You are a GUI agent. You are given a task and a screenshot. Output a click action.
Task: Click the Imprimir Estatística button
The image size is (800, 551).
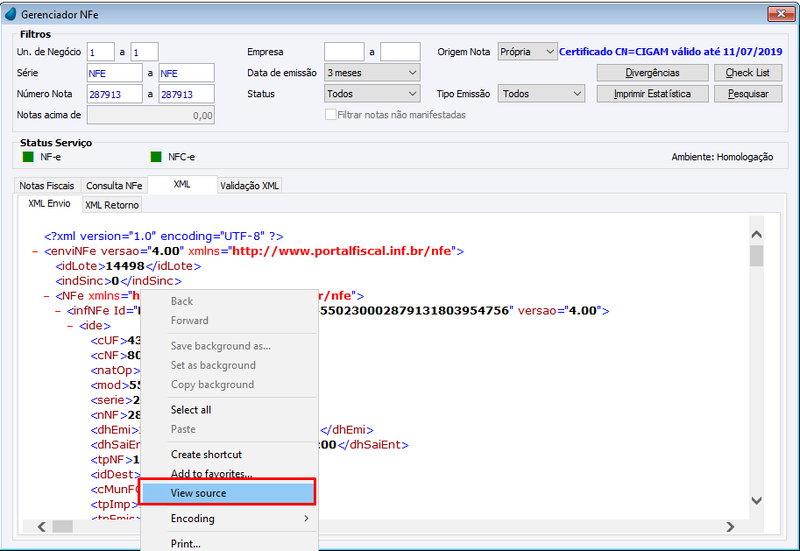click(x=653, y=94)
